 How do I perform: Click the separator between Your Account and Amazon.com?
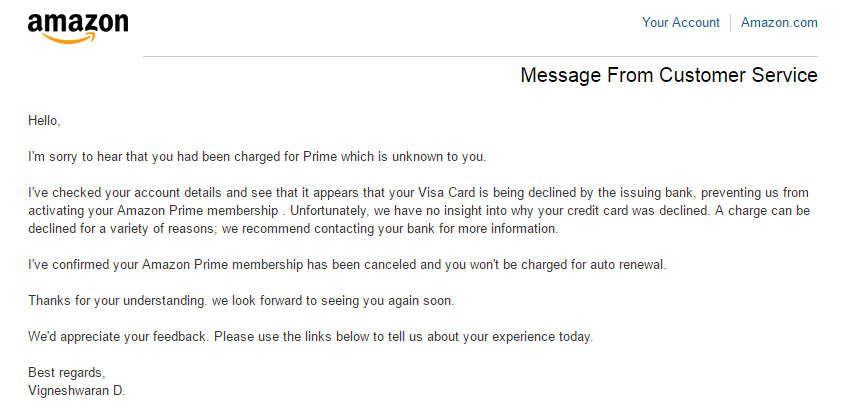(731, 23)
